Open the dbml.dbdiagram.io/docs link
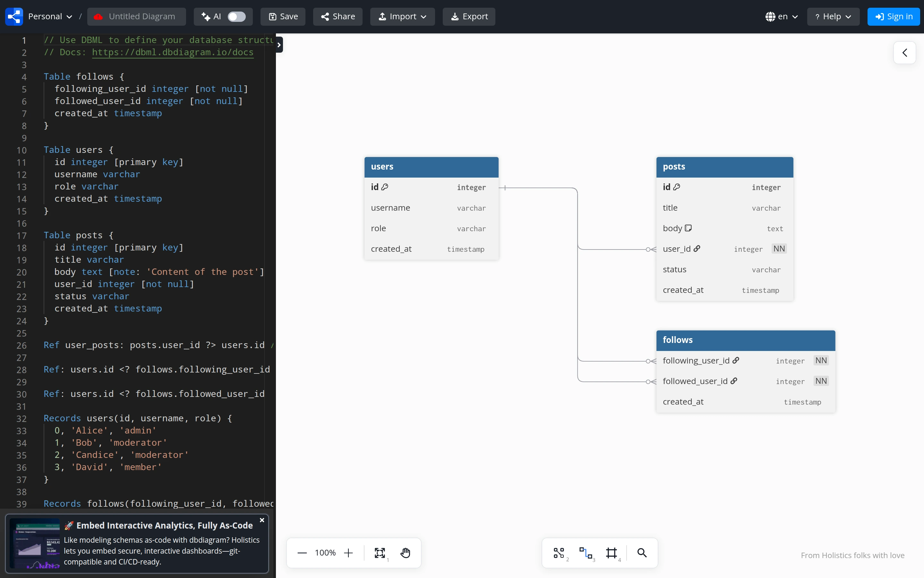Screen dimensions: 924x578 [x=173, y=52]
